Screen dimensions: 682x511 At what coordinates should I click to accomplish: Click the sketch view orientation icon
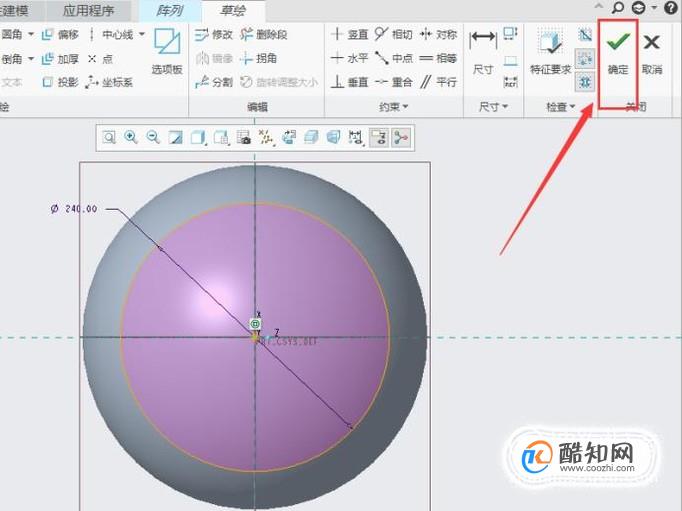288,138
